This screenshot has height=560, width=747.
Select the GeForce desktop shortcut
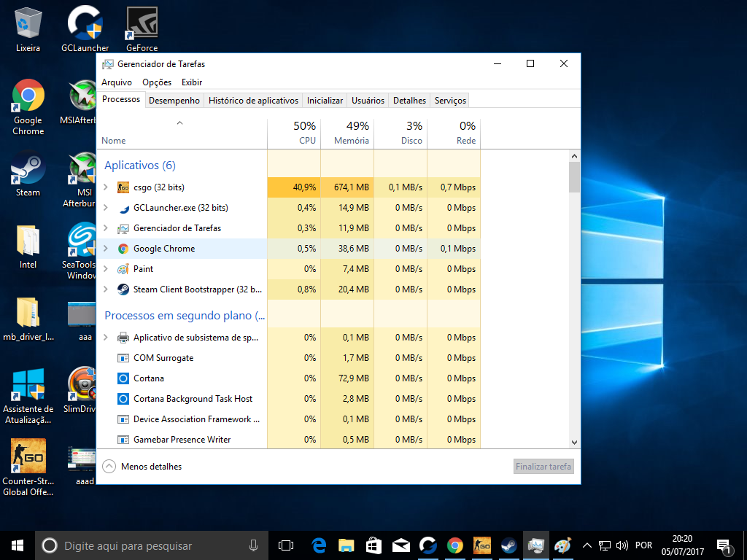pos(142,29)
